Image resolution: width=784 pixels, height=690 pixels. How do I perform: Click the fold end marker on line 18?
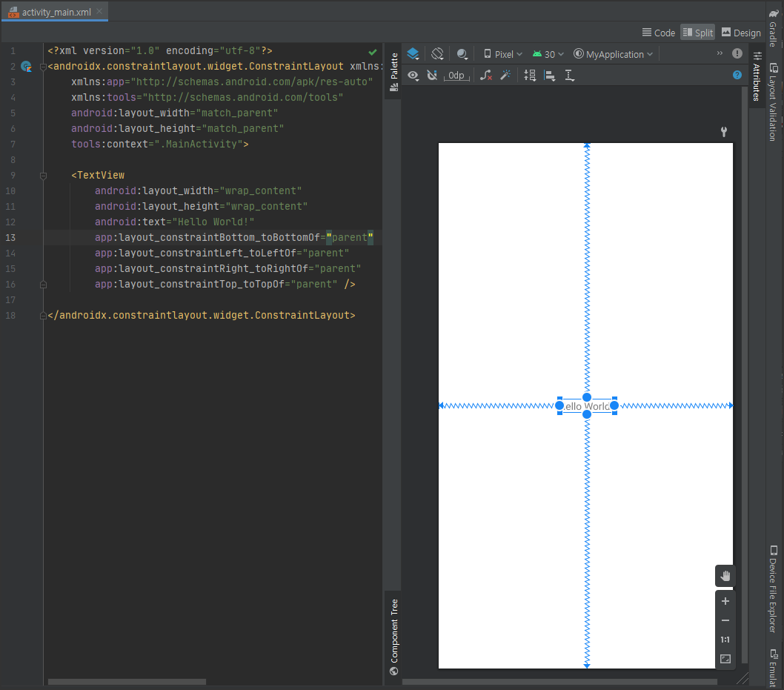tap(44, 316)
